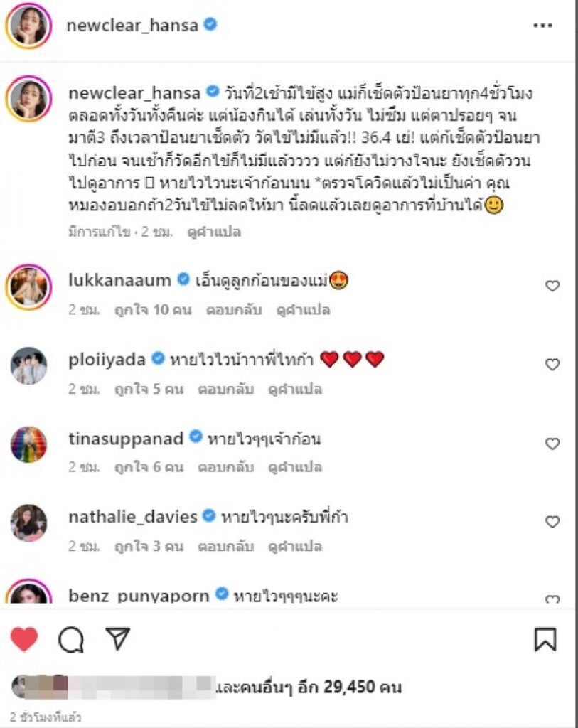Like lukkanaaum's comment with heart icon
578x728 pixels.
[x=552, y=286]
